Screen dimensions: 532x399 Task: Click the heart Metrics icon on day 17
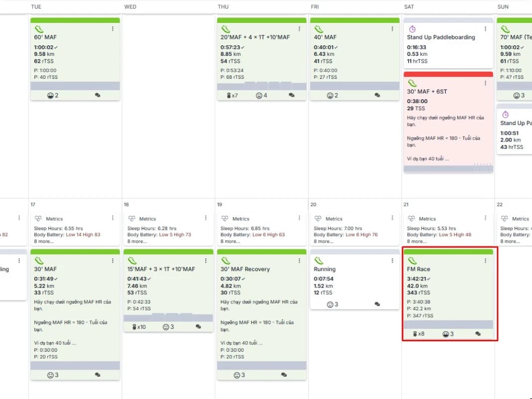38,219
